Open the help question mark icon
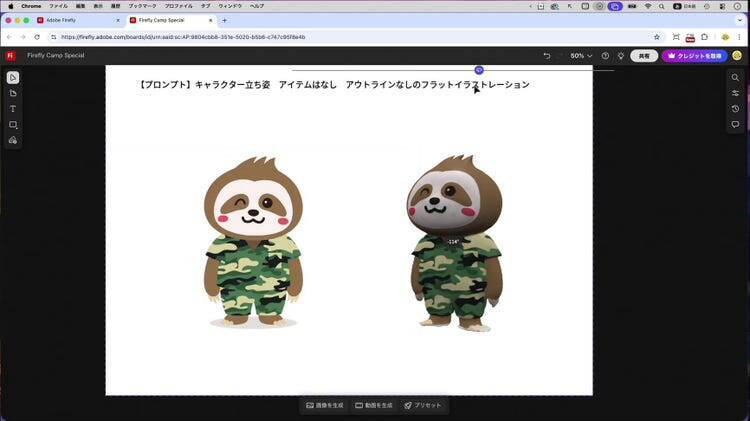Viewport: 750px width, 421px height. [605, 56]
